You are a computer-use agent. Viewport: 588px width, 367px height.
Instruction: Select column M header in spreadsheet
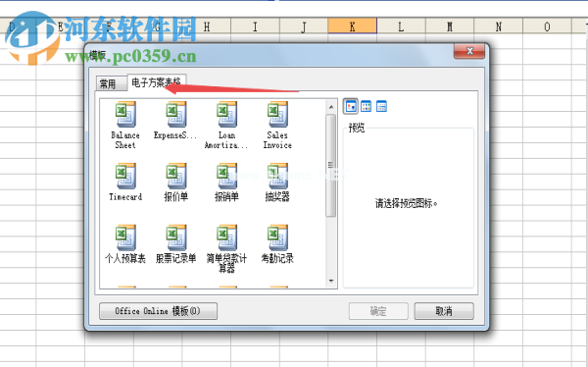450,26
